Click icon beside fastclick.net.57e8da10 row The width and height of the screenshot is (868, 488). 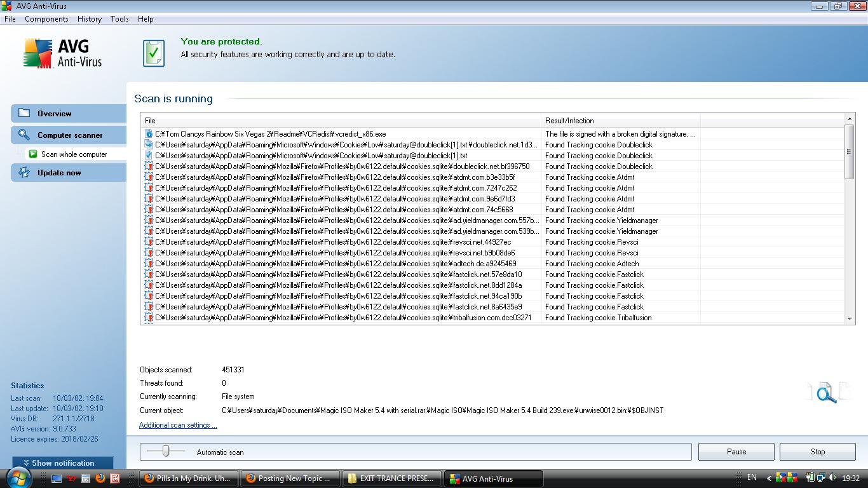[149, 274]
